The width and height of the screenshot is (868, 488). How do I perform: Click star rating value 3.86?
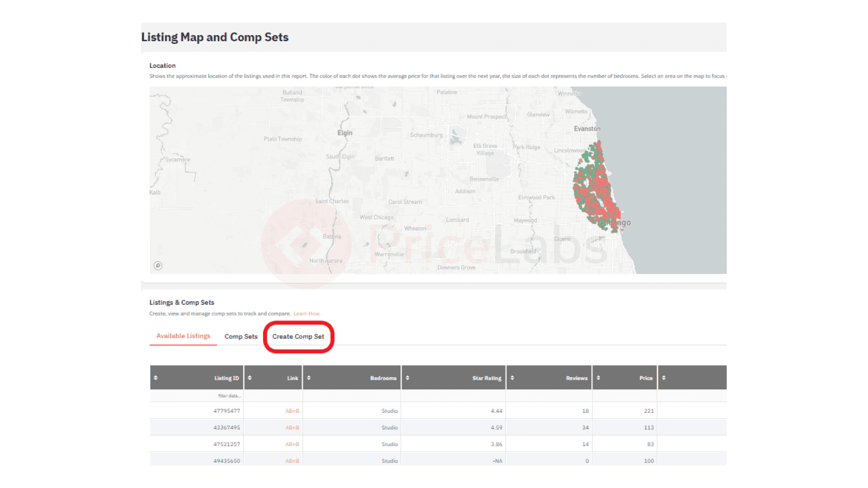496,445
